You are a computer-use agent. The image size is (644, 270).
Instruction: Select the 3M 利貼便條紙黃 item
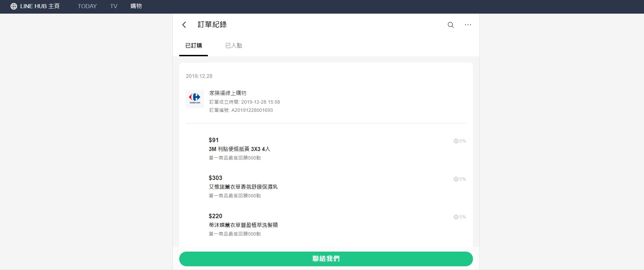pos(239,149)
